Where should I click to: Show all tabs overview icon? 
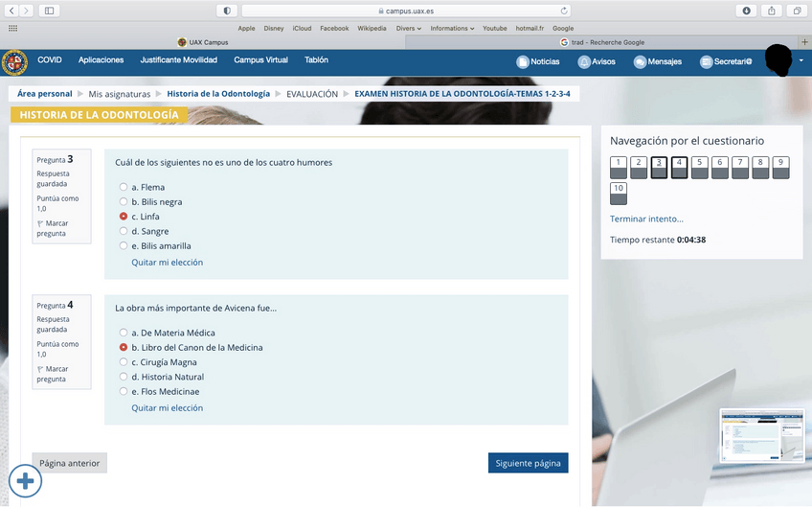click(x=797, y=11)
